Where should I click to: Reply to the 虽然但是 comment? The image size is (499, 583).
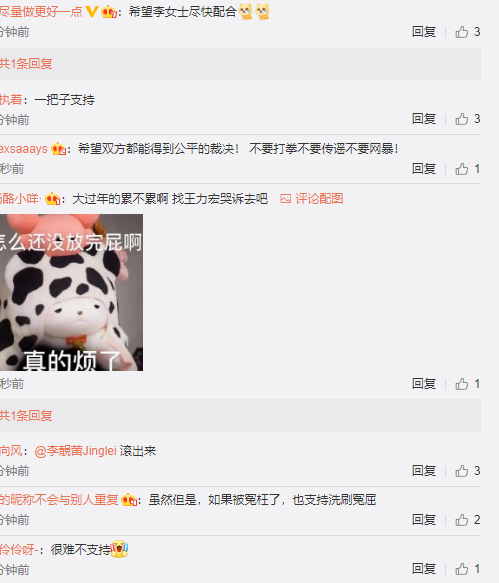[424, 520]
